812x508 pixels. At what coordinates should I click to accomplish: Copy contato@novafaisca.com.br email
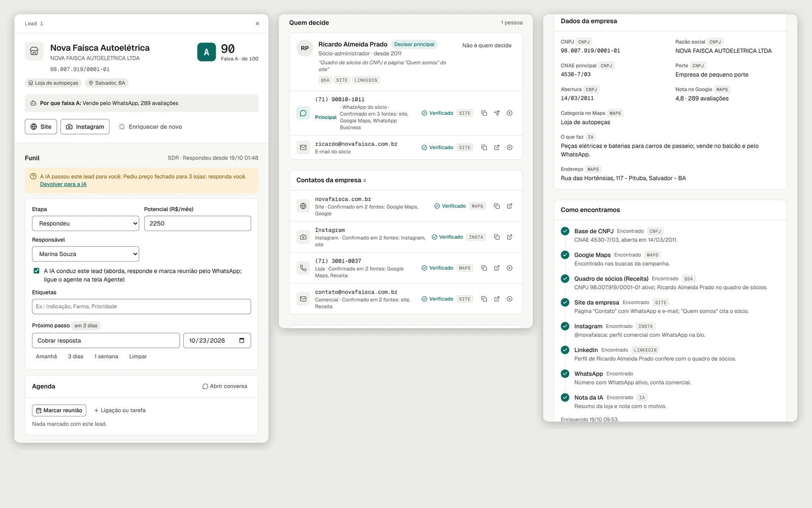click(x=484, y=299)
